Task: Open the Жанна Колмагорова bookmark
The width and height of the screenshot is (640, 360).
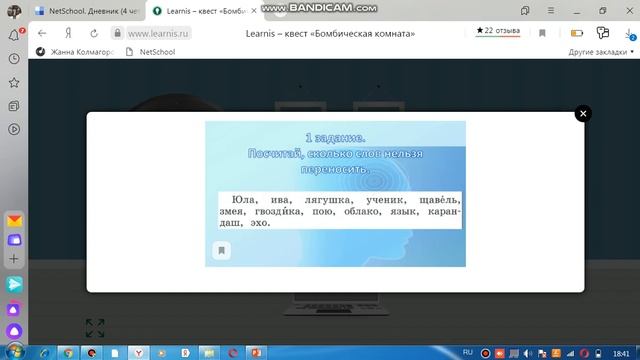Action: (x=74, y=52)
